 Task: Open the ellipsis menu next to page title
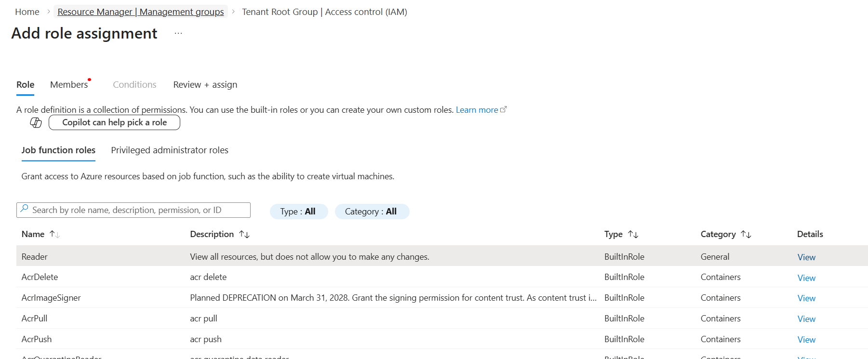tap(178, 33)
